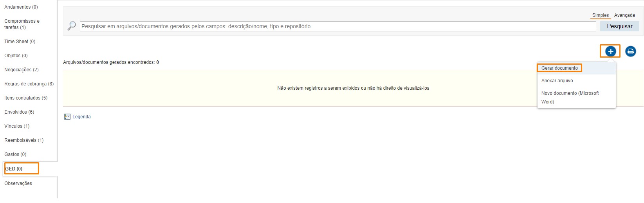Select Time Sheet (0) in sidebar
644x203 pixels.
pyautogui.click(x=20, y=42)
